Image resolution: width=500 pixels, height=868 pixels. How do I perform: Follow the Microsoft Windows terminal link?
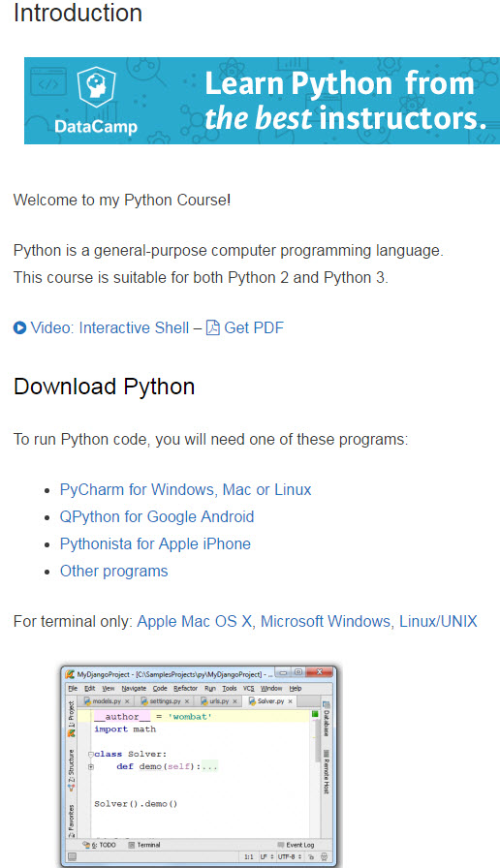326,622
